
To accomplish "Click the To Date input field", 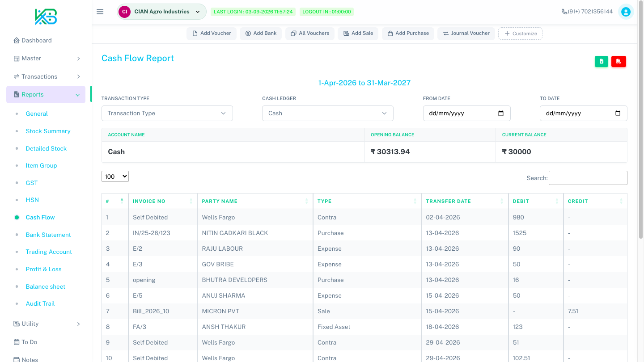I will coord(584,114).
